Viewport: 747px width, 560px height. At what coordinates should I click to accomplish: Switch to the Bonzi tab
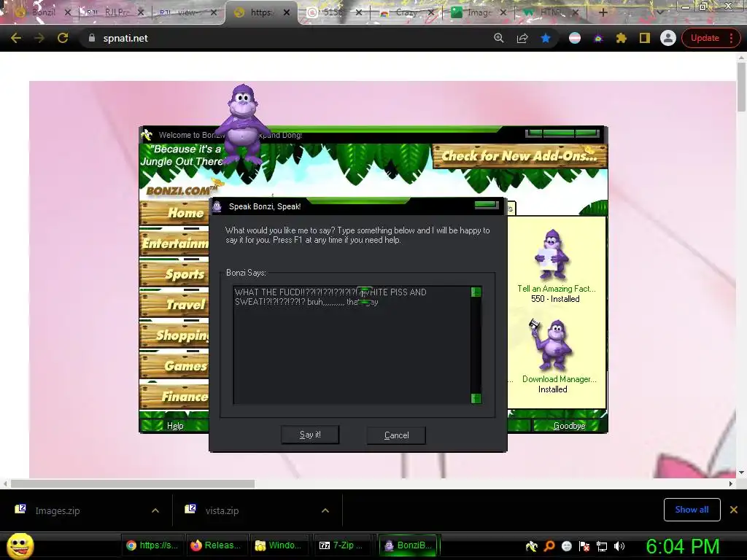[43, 12]
